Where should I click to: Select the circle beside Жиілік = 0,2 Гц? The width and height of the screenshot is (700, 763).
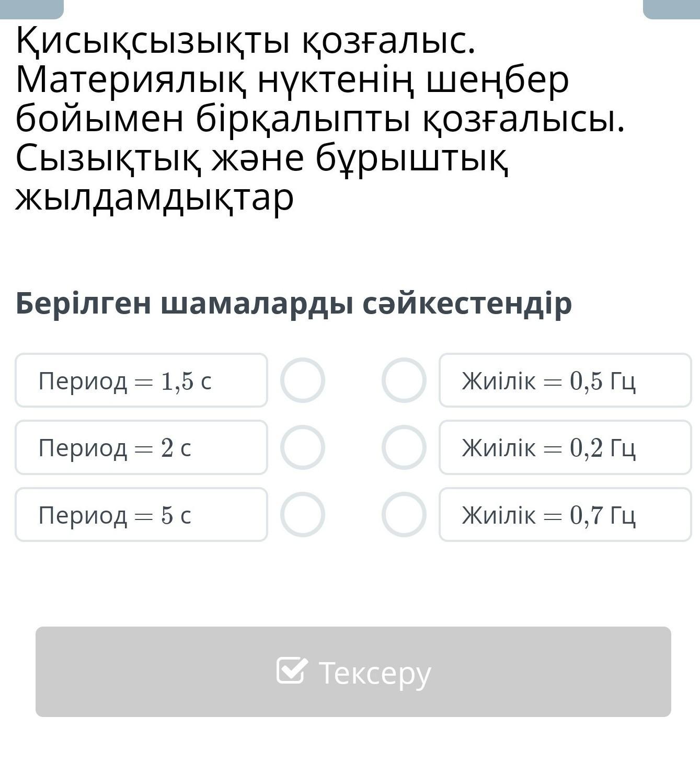(404, 447)
